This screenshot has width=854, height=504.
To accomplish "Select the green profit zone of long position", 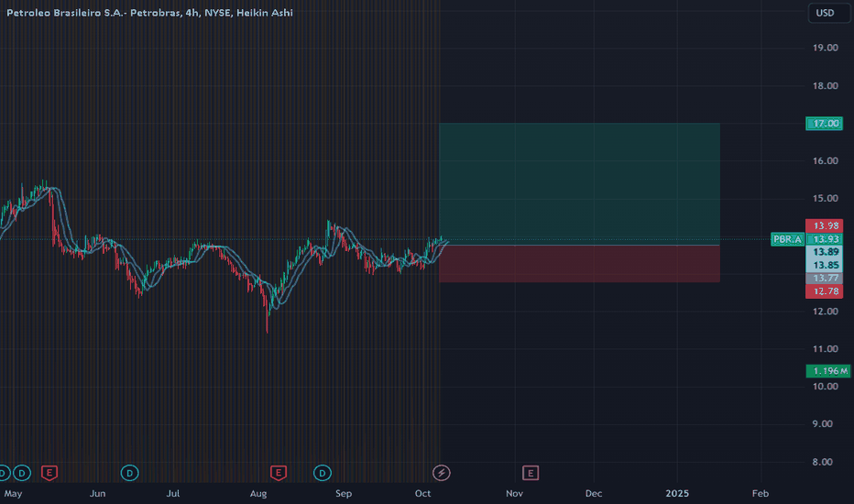I will coord(579,184).
